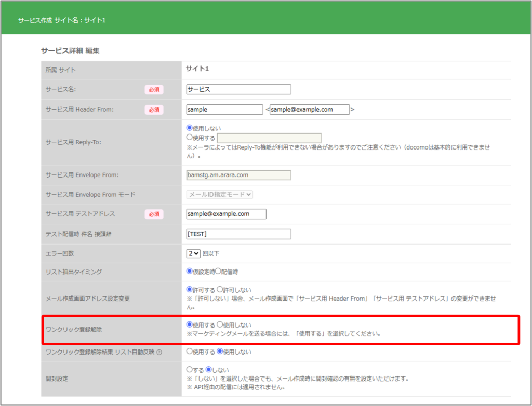The height and width of the screenshot is (406, 532).
Task: Click the Header From email address field
Action: (309, 110)
